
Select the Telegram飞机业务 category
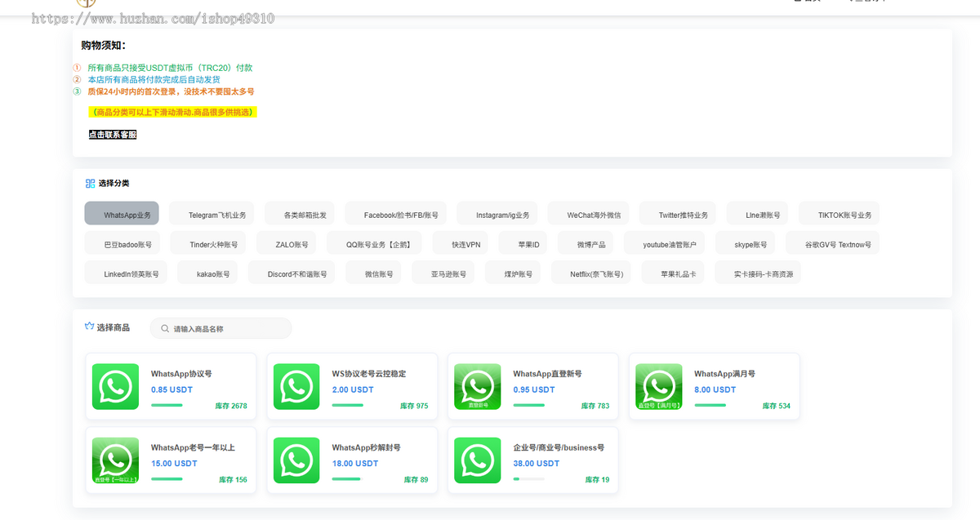click(212, 214)
